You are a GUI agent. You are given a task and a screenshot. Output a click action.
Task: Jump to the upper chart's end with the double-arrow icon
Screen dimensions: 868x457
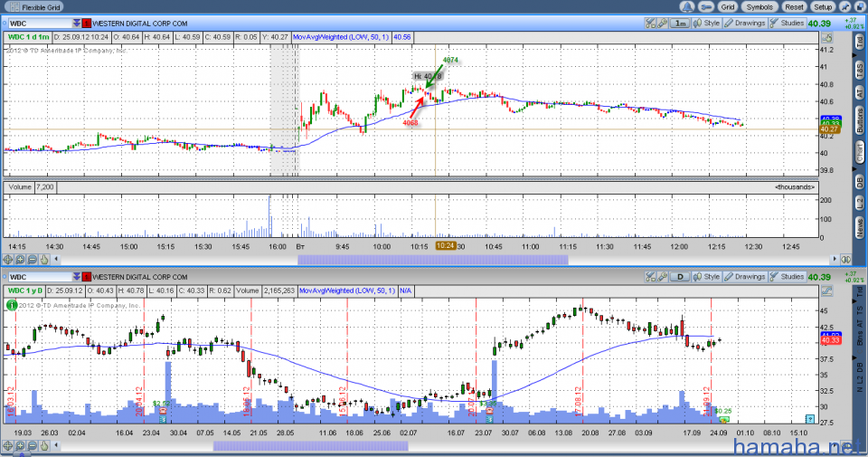click(845, 259)
